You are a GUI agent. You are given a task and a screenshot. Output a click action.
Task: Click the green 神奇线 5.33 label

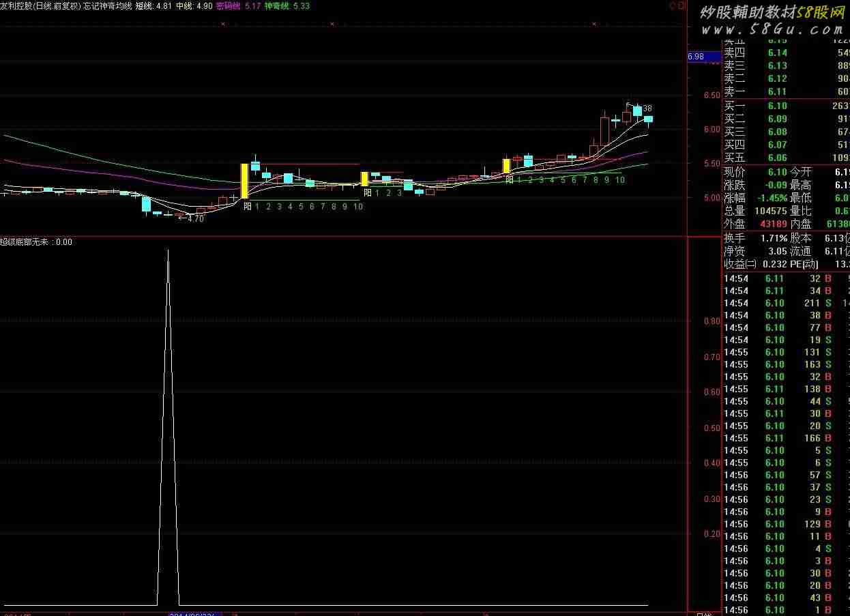287,5
